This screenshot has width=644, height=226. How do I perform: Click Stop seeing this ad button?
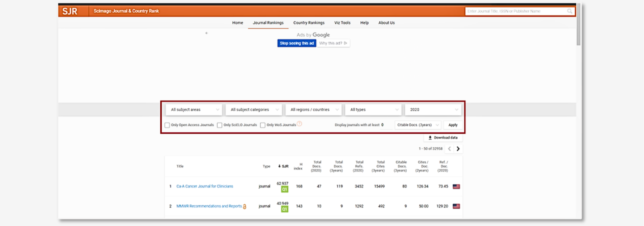click(297, 43)
